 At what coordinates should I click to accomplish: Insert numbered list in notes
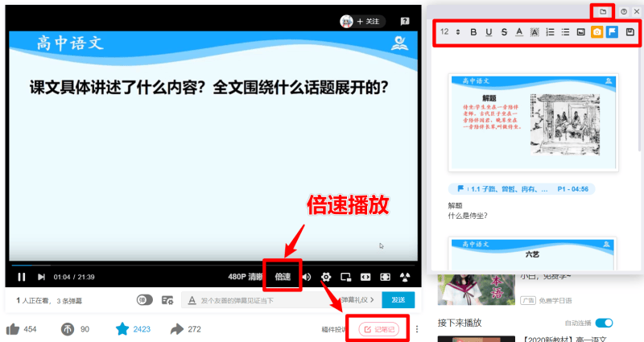coord(550,32)
